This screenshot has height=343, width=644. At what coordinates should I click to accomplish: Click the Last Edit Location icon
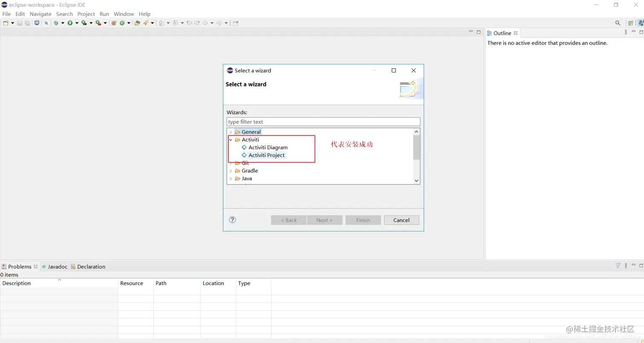pos(189,23)
